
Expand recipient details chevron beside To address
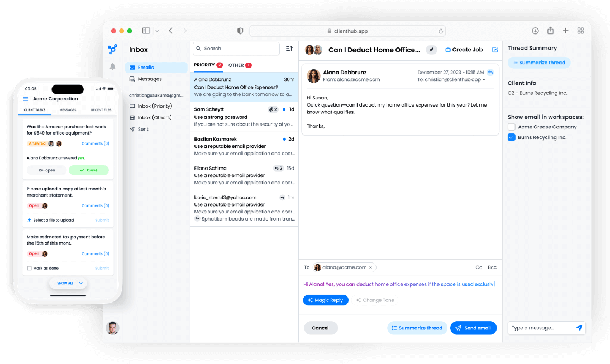tap(484, 80)
